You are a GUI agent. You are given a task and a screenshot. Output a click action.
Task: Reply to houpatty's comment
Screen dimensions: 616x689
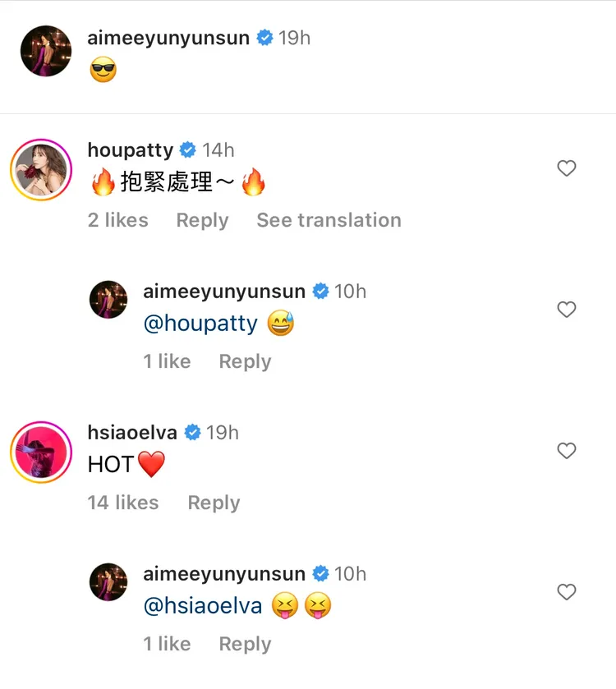tap(202, 220)
